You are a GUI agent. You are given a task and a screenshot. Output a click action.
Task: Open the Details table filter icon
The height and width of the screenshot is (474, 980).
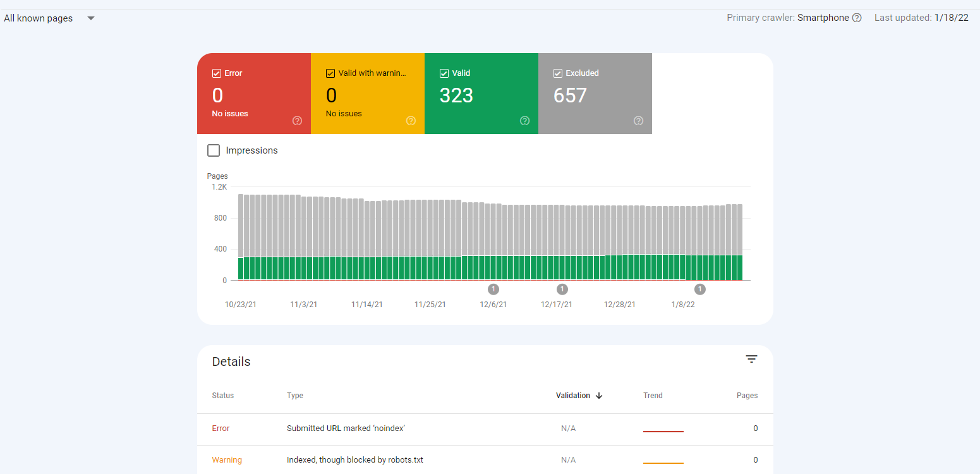751,359
